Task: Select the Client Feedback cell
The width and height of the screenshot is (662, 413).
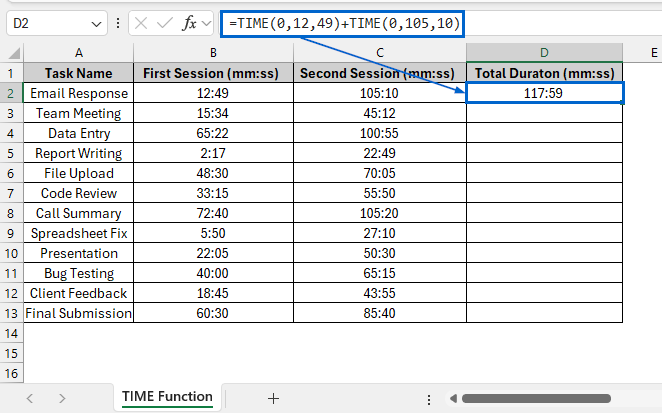Action: pyautogui.click(x=79, y=293)
